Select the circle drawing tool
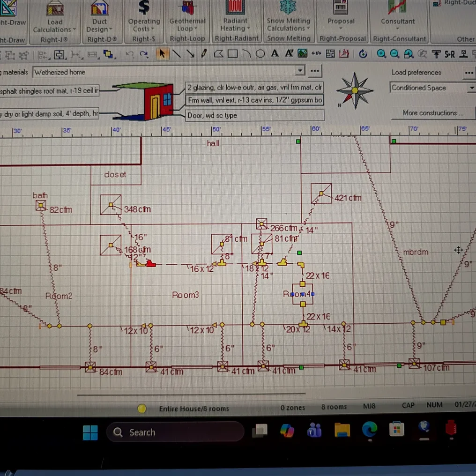This screenshot has height=476, width=476. [260, 54]
